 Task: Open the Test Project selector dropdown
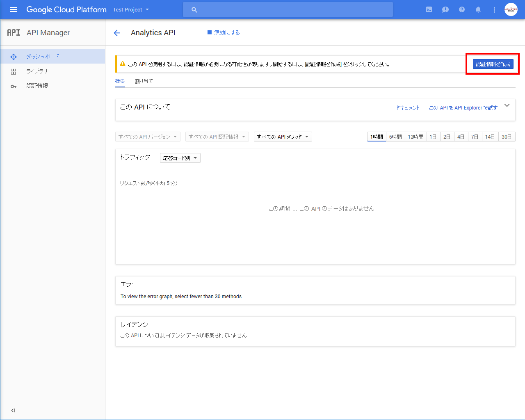[x=131, y=9]
